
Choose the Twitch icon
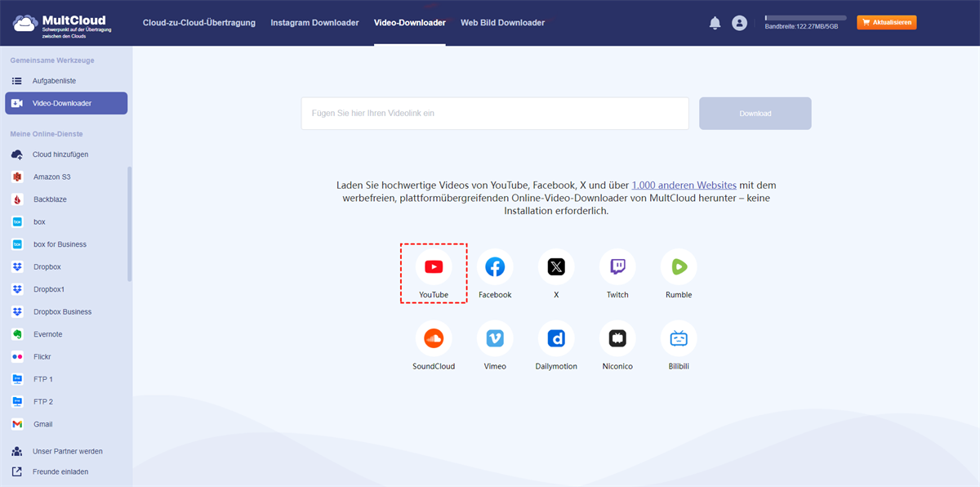point(617,267)
